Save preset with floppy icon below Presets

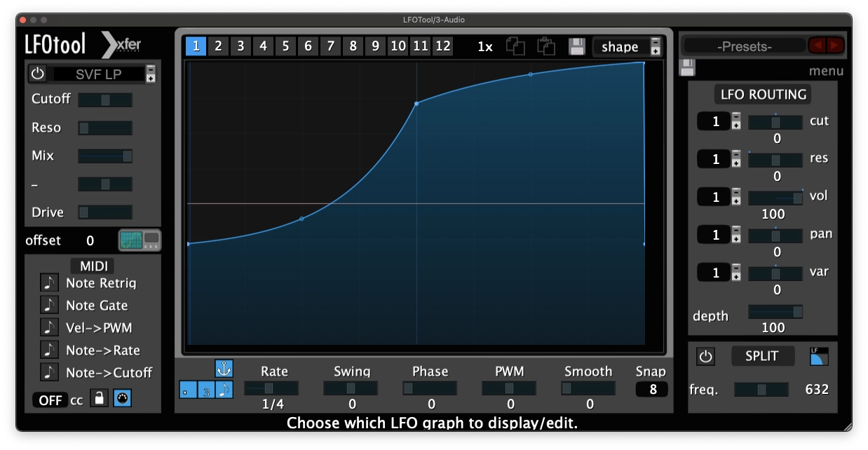[x=688, y=67]
